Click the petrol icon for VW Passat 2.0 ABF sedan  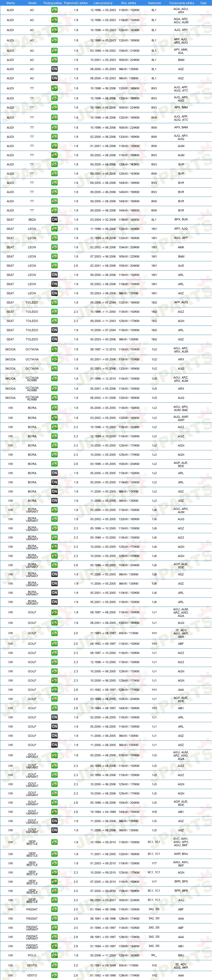[x=54, y=909]
